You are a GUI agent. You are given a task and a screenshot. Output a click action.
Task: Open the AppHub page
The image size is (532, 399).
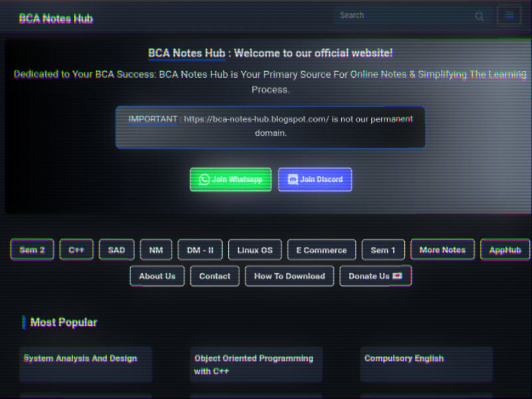coord(505,249)
